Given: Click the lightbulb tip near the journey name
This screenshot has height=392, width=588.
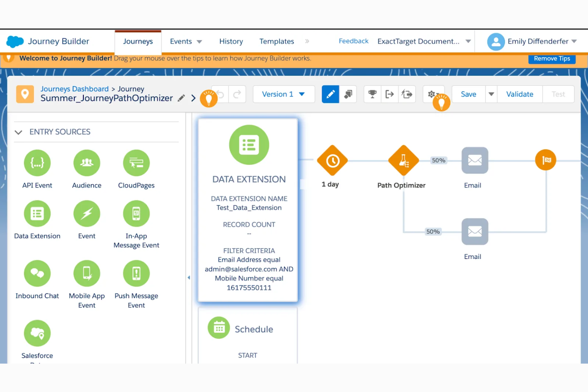Looking at the screenshot, I should (209, 98).
